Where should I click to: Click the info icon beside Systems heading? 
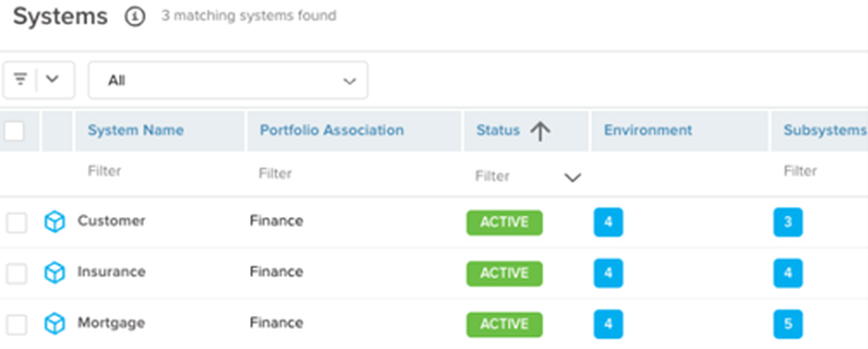(x=135, y=16)
